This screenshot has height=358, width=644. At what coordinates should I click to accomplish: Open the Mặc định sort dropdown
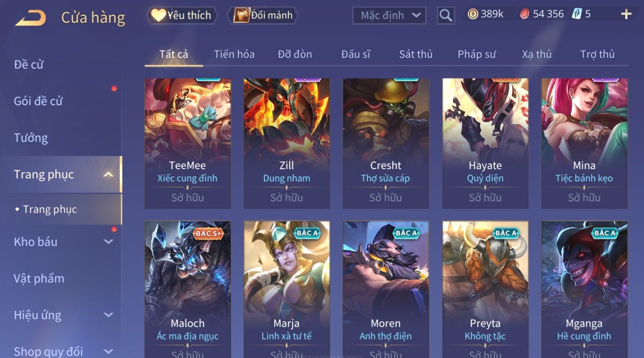pos(389,16)
